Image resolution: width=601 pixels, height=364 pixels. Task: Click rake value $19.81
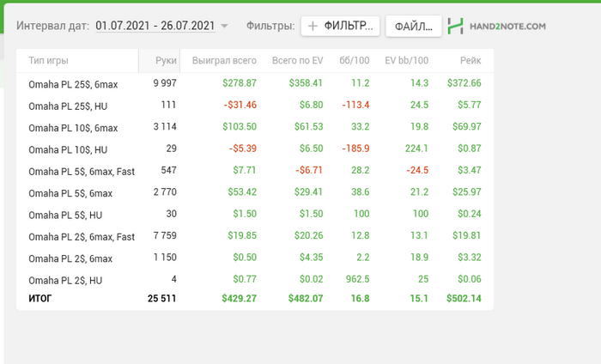pyautogui.click(x=466, y=235)
